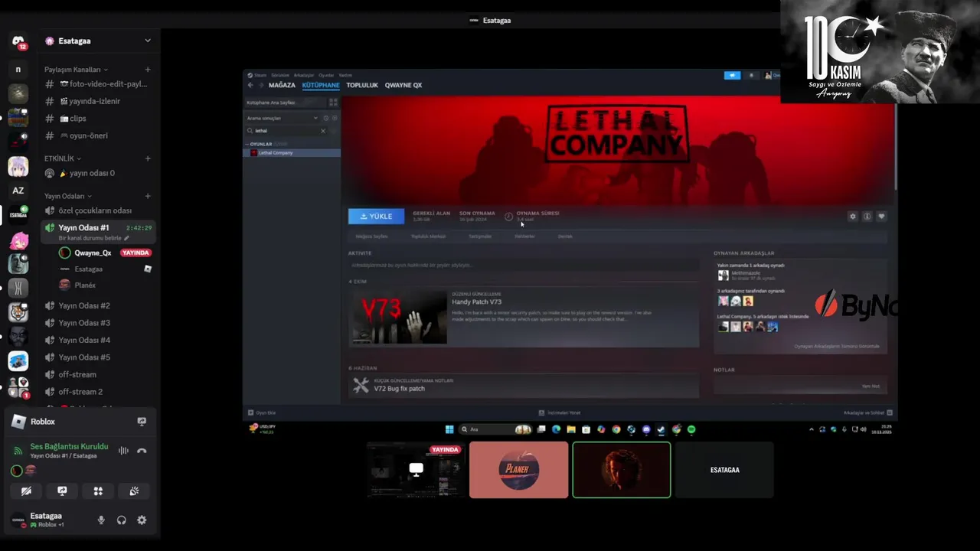The height and width of the screenshot is (551, 980).
Task: Start an activity from the voice panel
Action: (98, 491)
